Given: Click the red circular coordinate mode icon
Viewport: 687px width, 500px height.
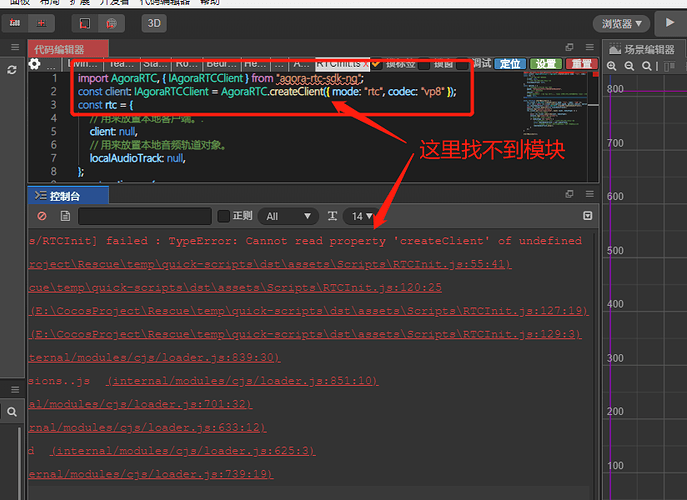Looking at the screenshot, I should tap(111, 23).
